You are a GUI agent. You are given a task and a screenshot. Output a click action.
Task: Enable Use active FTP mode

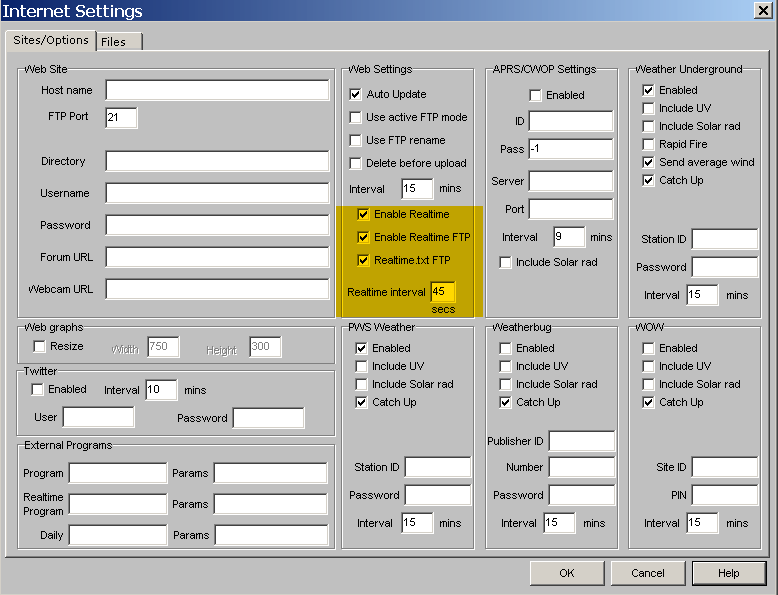[355, 117]
